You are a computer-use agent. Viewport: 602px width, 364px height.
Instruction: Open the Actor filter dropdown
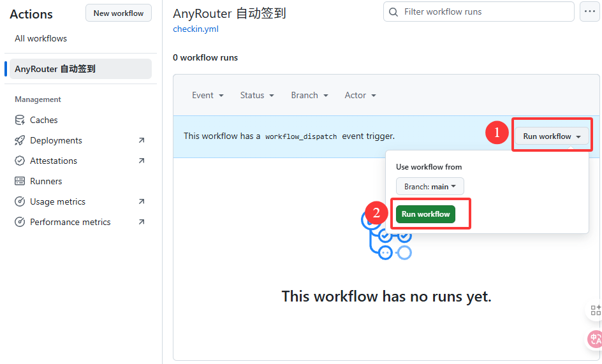pyautogui.click(x=360, y=95)
